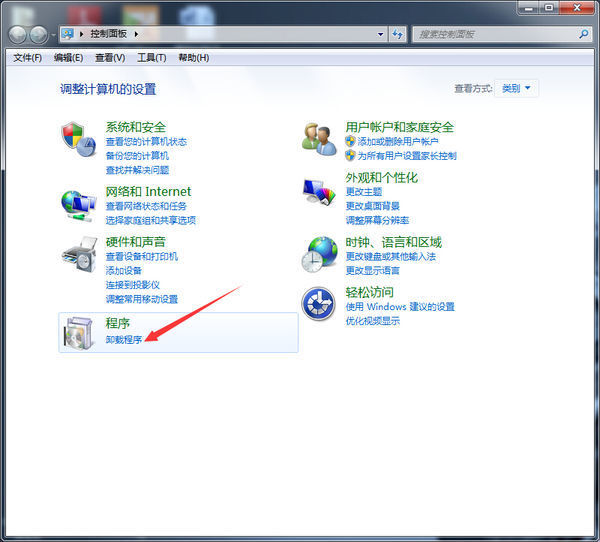Screen dimensions: 600x542
Task: Open the 文件(F) menu
Action: point(28,58)
